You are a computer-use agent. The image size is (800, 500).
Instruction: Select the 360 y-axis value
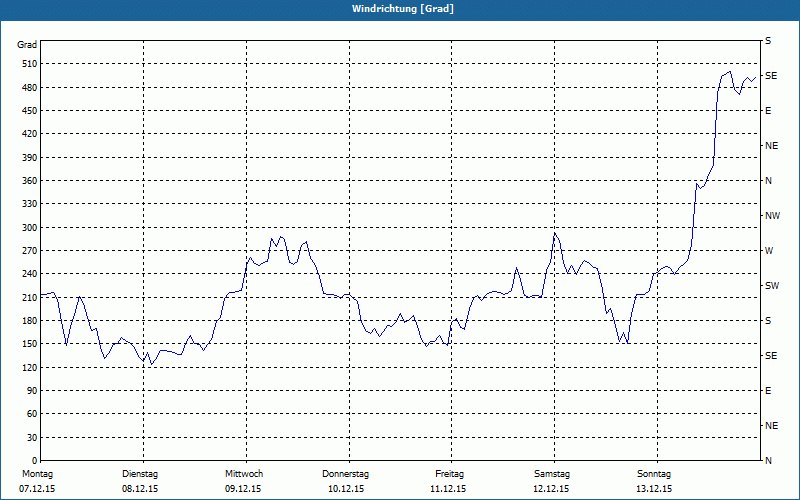30,181
